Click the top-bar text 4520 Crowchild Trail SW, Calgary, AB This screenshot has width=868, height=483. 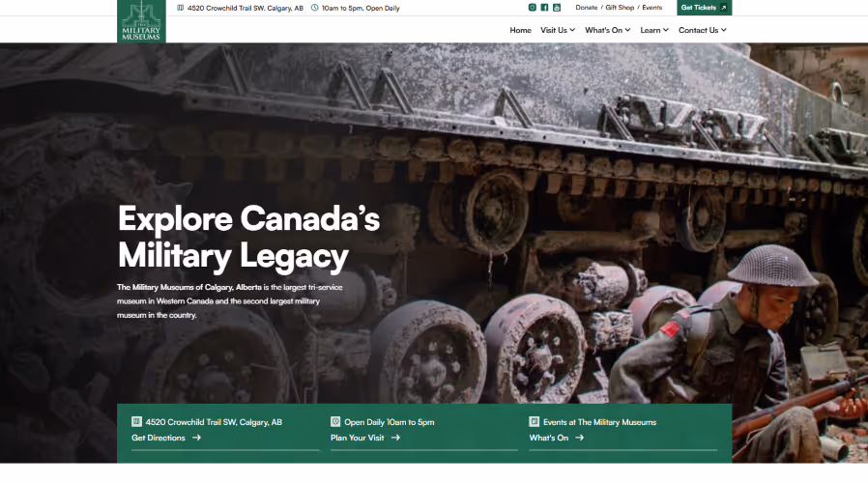pyautogui.click(x=246, y=8)
